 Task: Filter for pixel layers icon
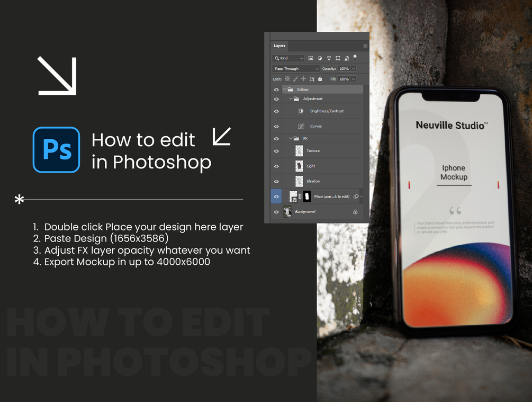[x=310, y=58]
